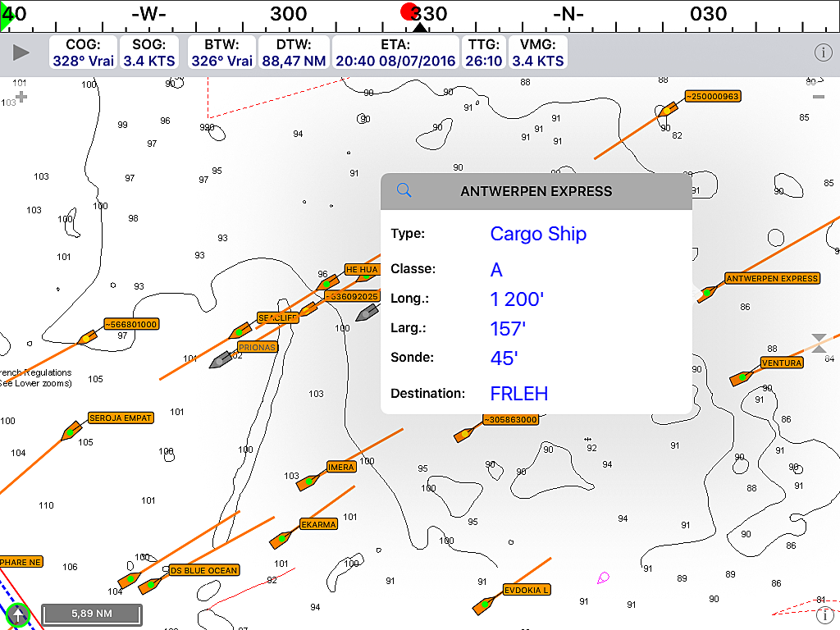
Task: Tap the ANTWERPEN EXPRESS popup title
Action: point(536,191)
